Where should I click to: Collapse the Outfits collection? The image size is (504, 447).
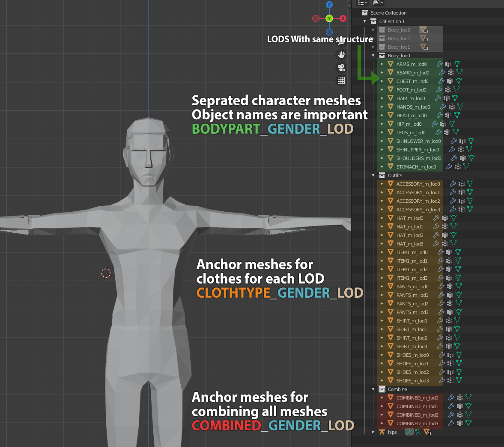373,175
